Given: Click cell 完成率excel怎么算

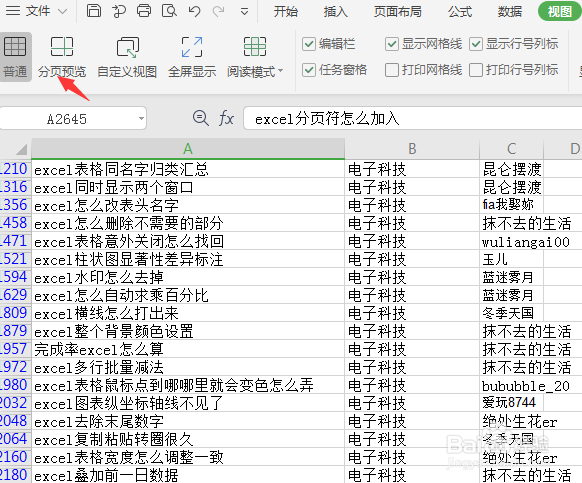Looking at the screenshot, I should (188, 349).
